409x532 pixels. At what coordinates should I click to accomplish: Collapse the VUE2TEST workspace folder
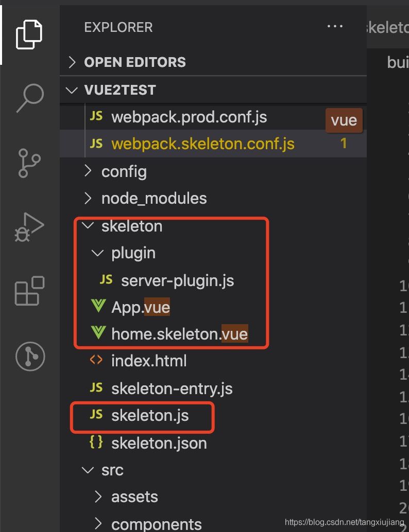click(72, 90)
